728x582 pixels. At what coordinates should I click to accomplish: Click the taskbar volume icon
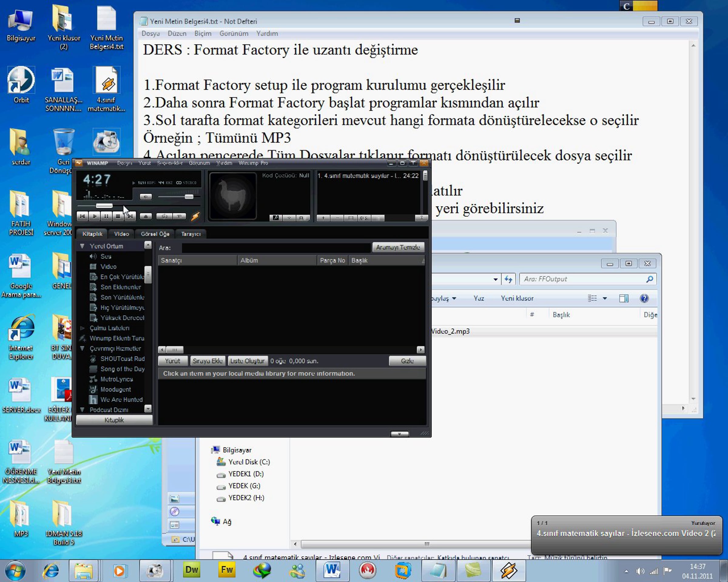[640, 571]
